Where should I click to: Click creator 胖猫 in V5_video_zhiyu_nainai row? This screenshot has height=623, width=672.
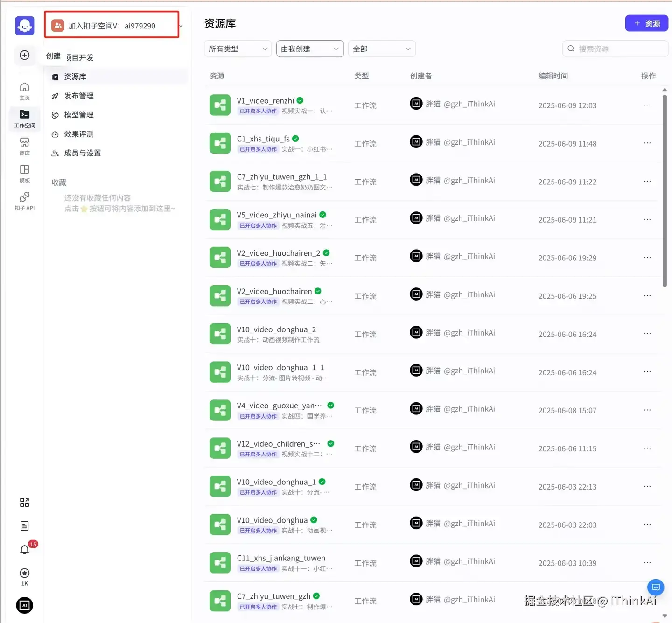[x=433, y=218]
